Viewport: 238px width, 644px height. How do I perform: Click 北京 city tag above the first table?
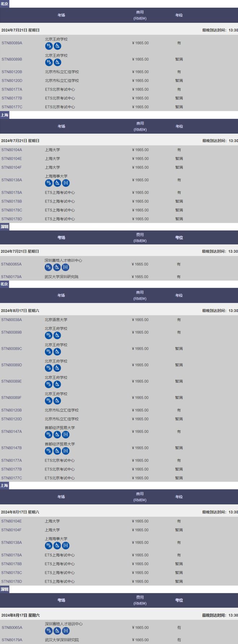point(4,4)
